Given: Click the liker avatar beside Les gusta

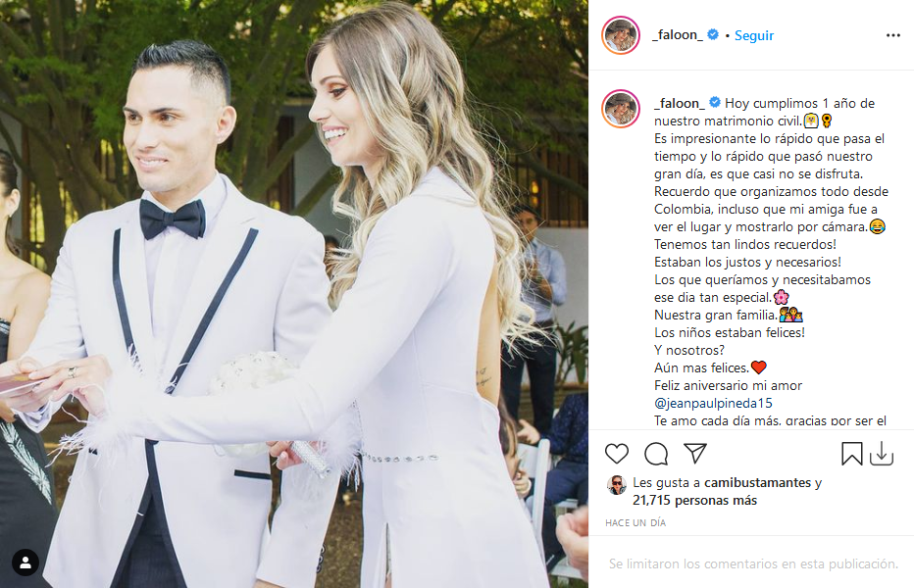Looking at the screenshot, I should (x=616, y=485).
